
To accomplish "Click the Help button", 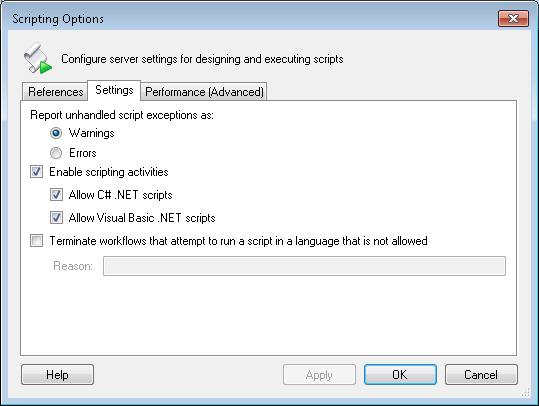I will pyautogui.click(x=57, y=374).
